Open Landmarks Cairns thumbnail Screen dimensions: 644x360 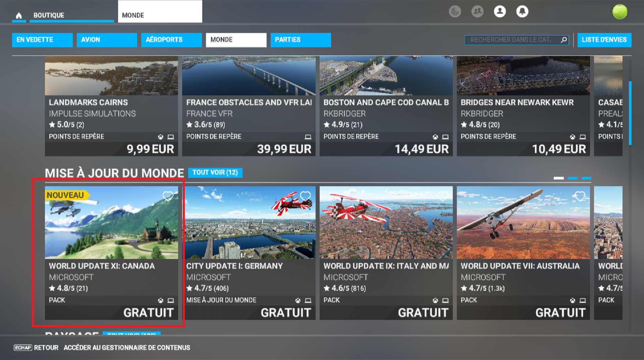(111, 76)
